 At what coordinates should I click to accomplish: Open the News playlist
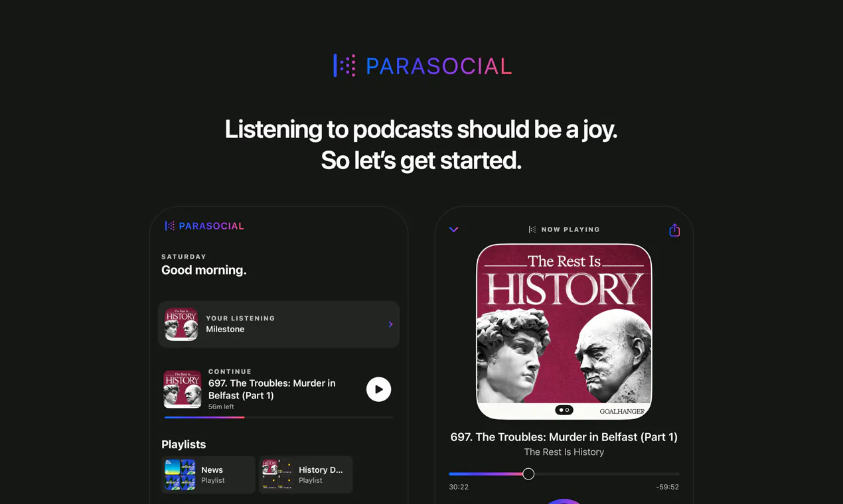pos(208,475)
